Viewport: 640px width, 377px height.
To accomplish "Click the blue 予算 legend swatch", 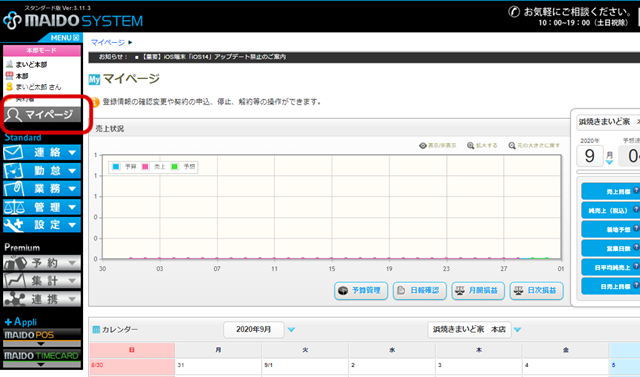I will (x=116, y=166).
